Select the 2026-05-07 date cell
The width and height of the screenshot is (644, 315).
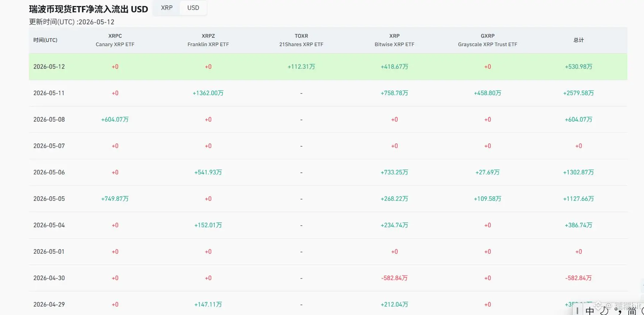tap(49, 146)
